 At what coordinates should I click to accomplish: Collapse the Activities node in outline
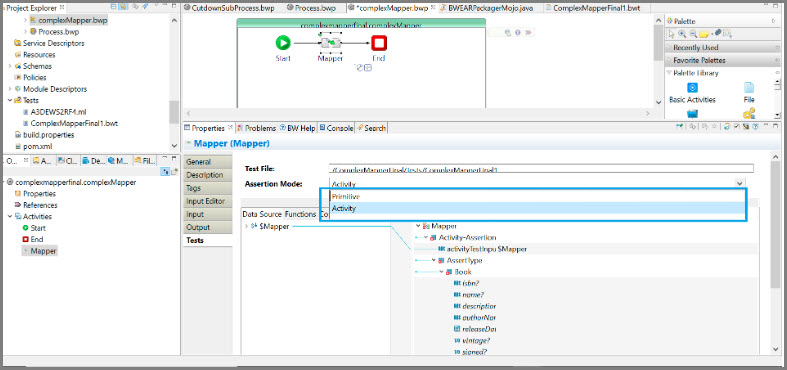click(x=10, y=216)
